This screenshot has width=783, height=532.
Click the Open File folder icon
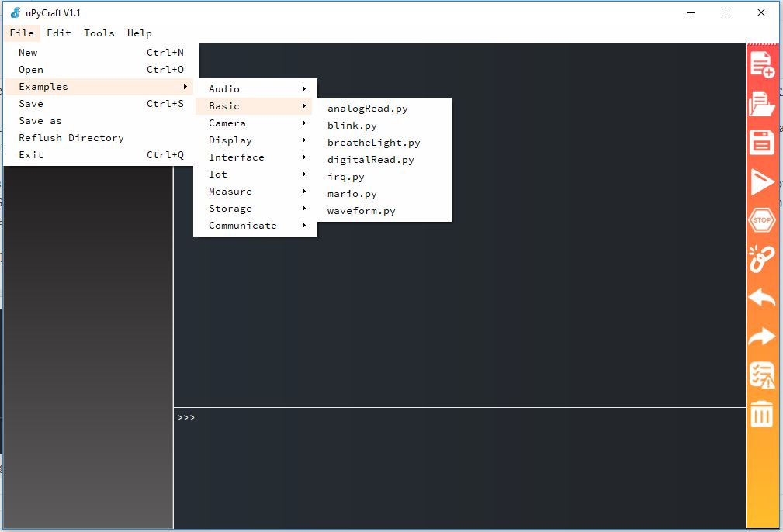coord(762,104)
